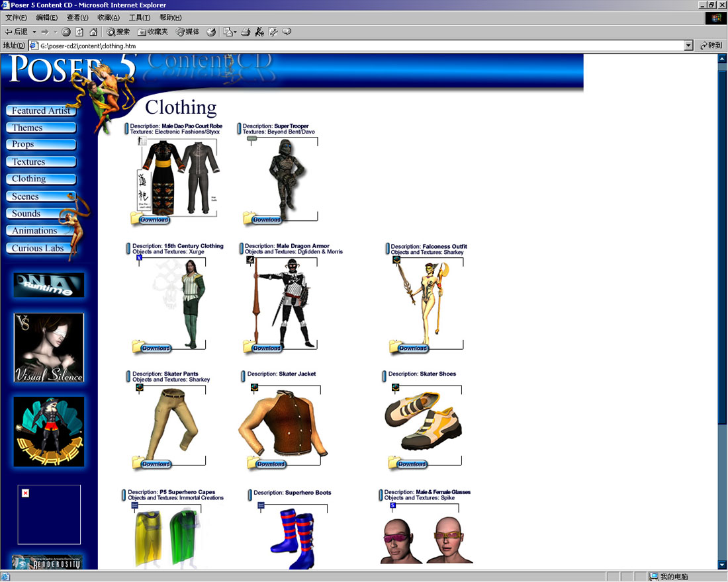Click the Go (转到) button
Screen dimensions: 728x582
(x=711, y=46)
